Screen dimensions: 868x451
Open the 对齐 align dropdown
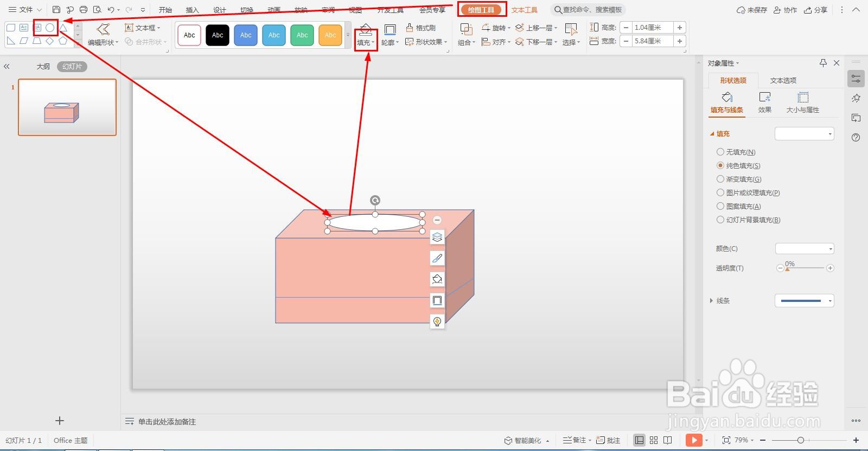click(x=496, y=42)
